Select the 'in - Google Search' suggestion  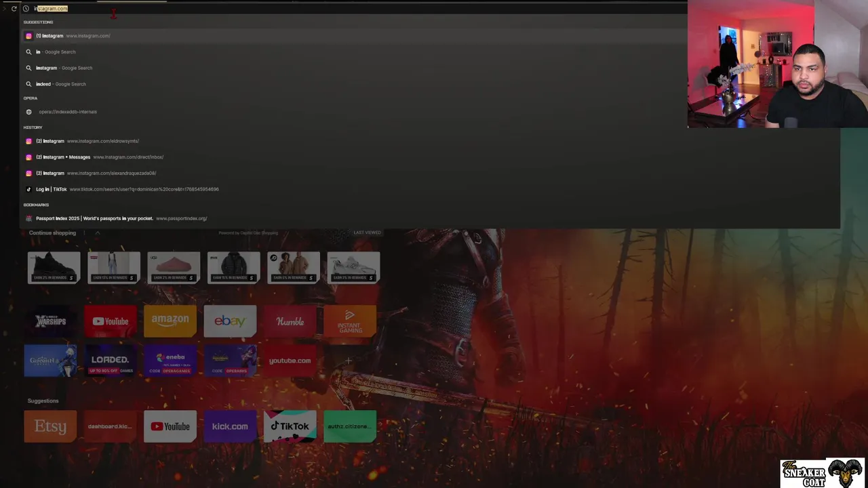[353, 52]
